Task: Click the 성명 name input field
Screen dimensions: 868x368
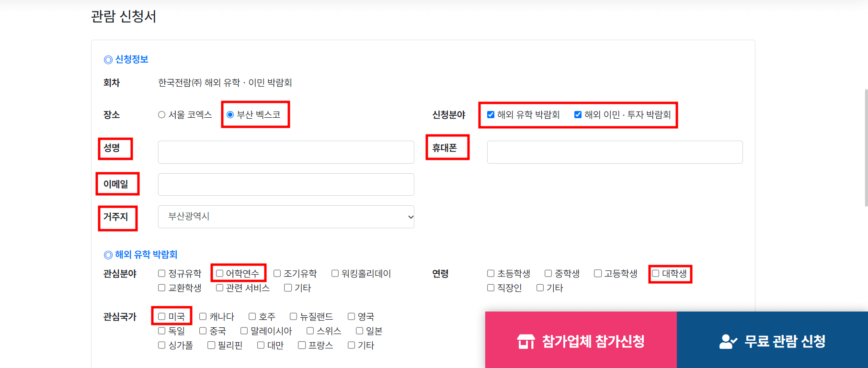Action: coord(286,152)
